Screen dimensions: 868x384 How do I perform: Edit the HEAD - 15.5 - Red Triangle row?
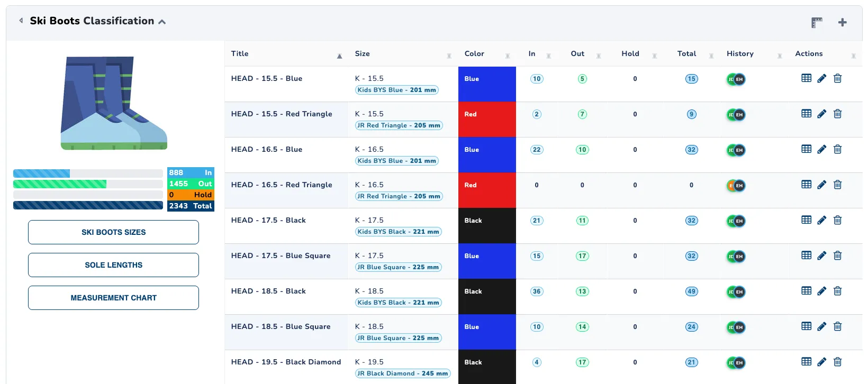click(822, 114)
